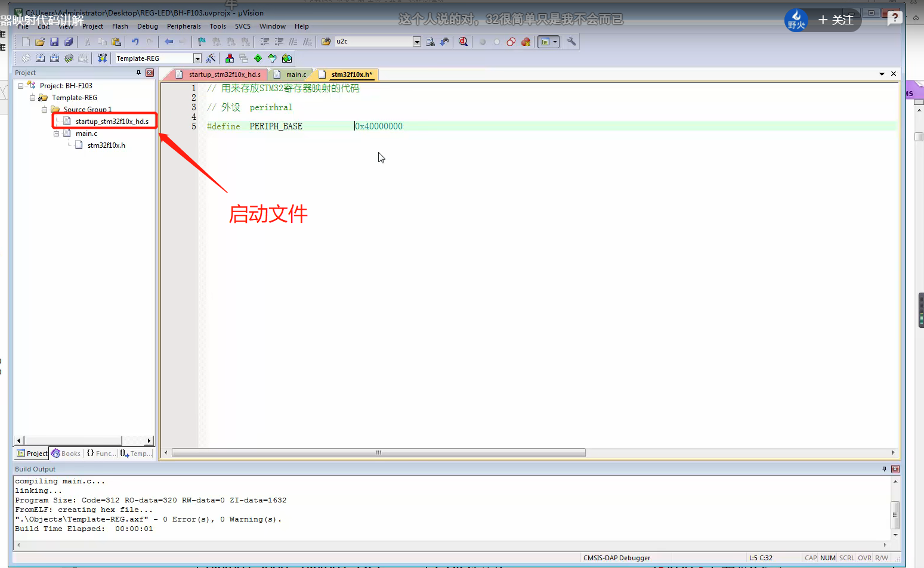Open the Template-REG target dropdown
This screenshot has width=924, height=568.
coord(197,58)
